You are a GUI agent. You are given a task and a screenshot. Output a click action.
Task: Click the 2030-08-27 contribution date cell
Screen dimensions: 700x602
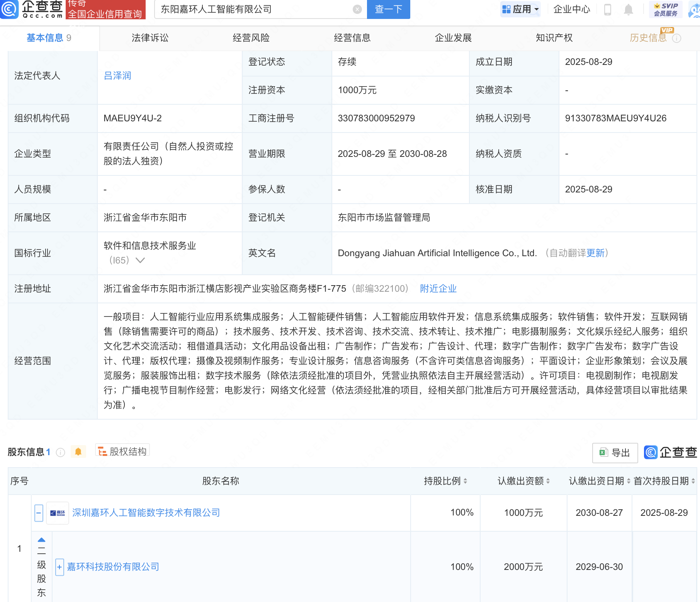(599, 513)
